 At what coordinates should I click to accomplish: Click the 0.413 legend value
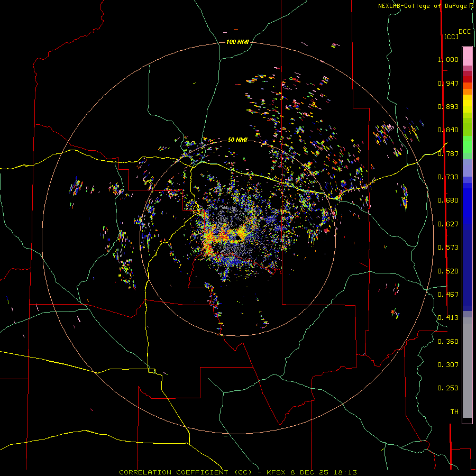click(x=448, y=318)
